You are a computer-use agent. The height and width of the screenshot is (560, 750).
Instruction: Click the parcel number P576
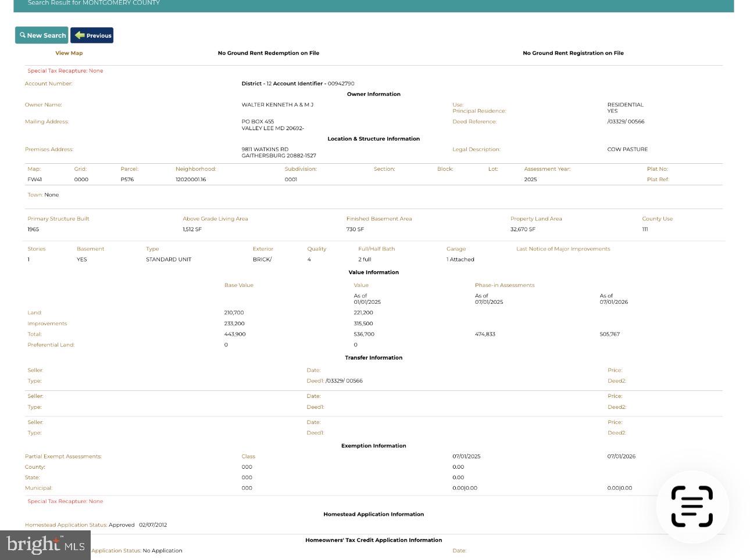127,180
